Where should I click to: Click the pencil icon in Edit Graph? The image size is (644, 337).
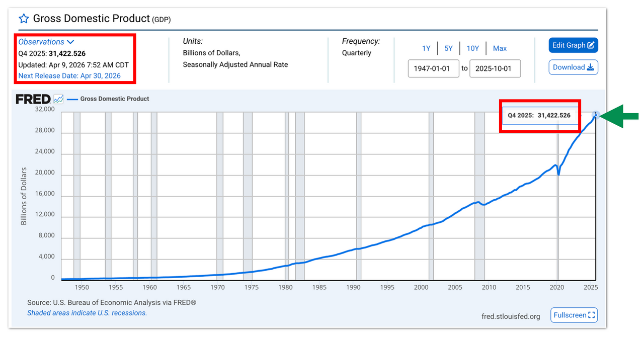(591, 45)
